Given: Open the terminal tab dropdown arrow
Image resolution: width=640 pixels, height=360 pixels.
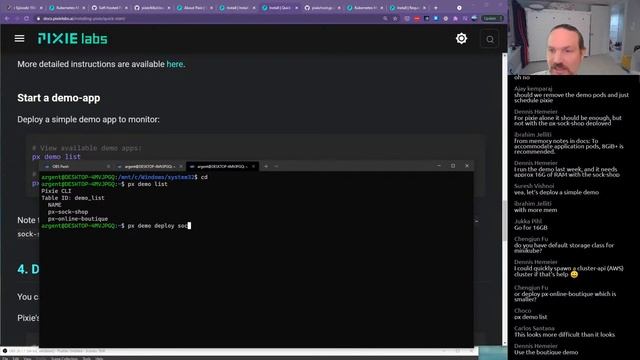Looking at the screenshot, I should coord(276,167).
